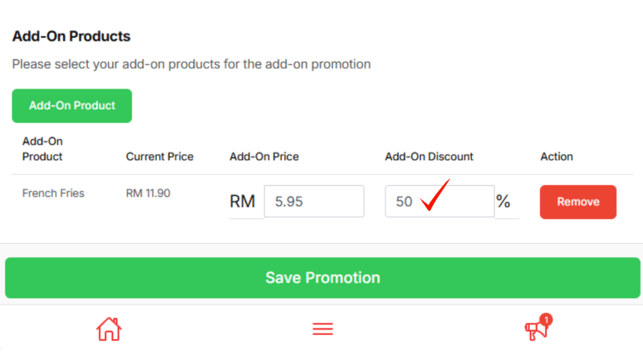Click the Add-On Discount column header

(430, 157)
